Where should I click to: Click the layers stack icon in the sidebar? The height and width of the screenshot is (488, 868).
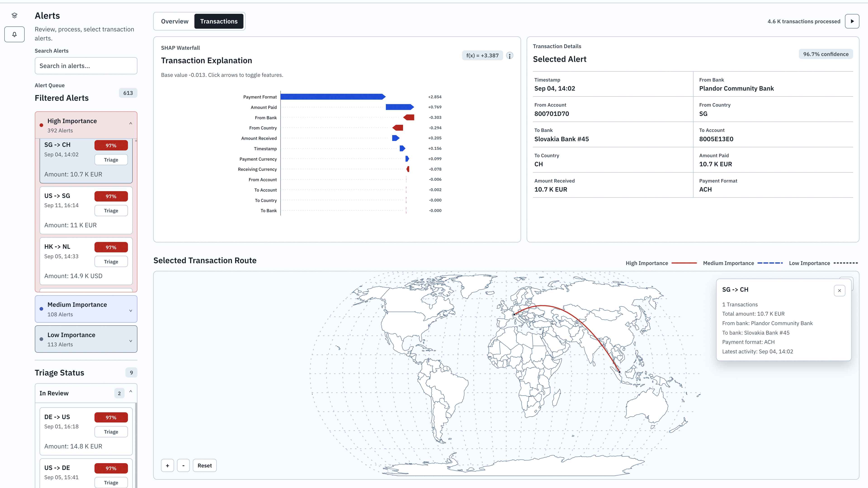pyautogui.click(x=14, y=16)
